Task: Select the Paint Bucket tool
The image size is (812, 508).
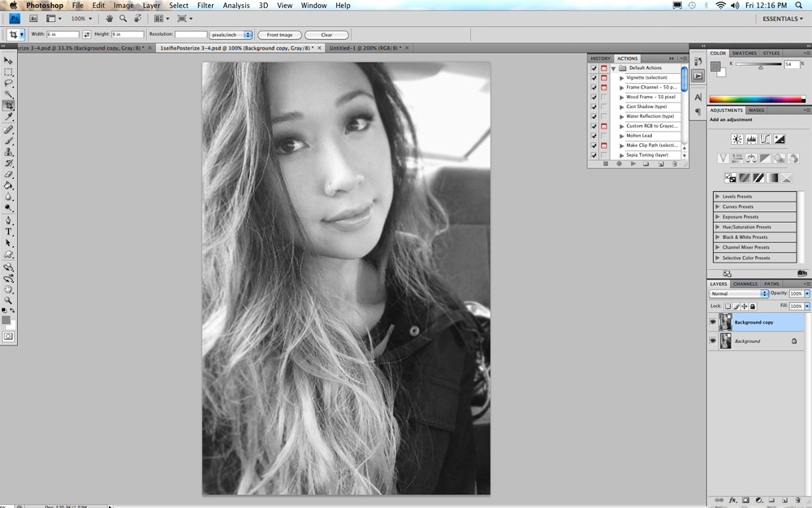Action: 8,185
